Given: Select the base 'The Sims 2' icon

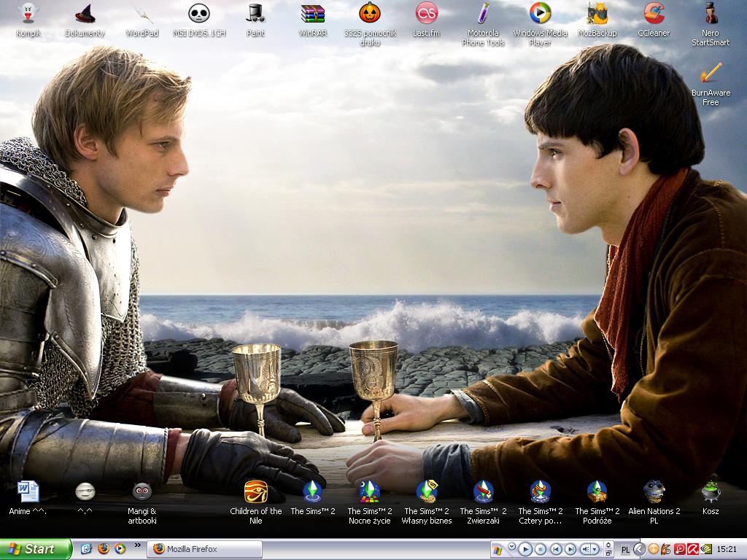Looking at the screenshot, I should 312,498.
